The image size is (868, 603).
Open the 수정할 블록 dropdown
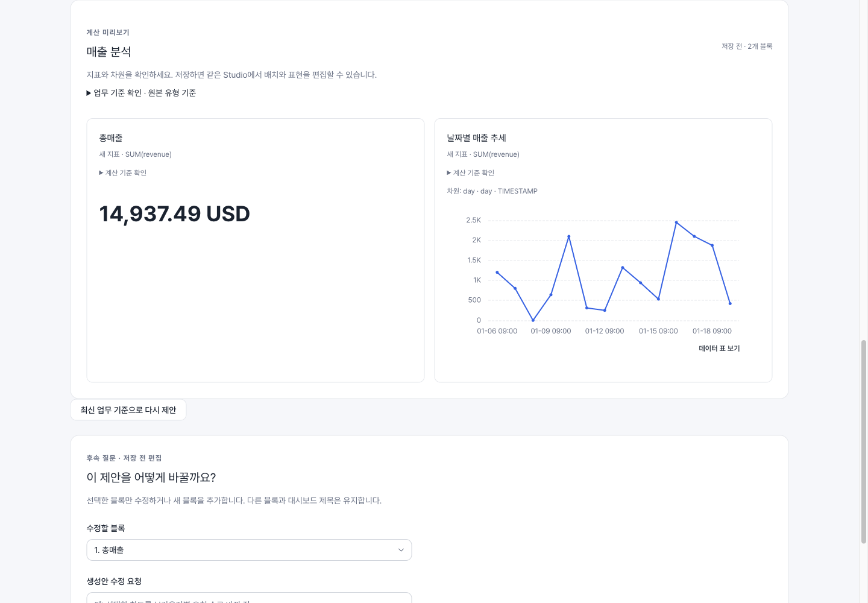[x=249, y=550]
